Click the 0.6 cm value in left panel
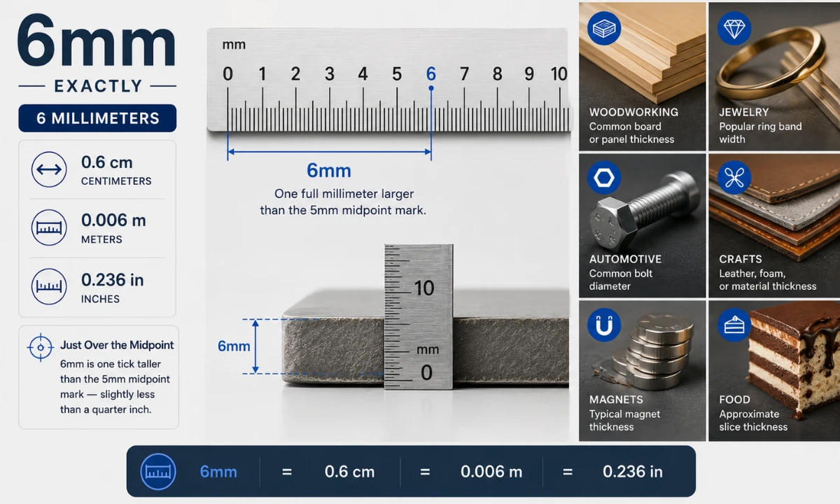This screenshot has width=840, height=504. tap(107, 162)
